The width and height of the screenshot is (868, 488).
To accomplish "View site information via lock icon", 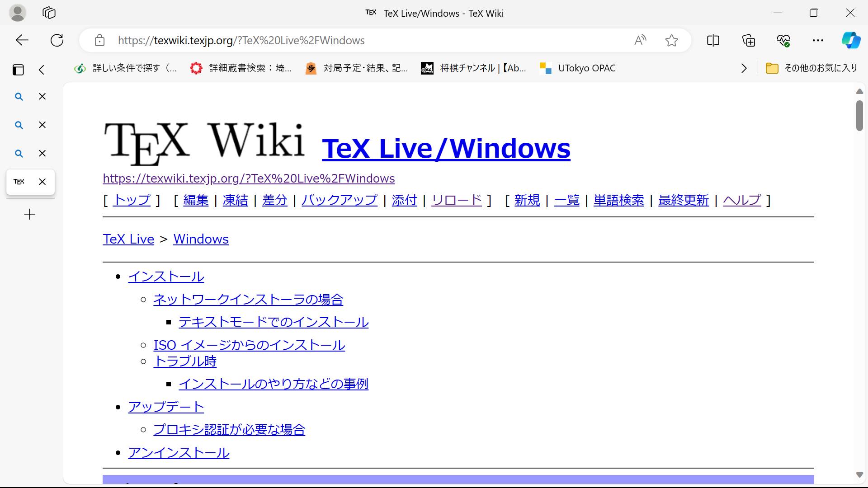I will (x=99, y=40).
